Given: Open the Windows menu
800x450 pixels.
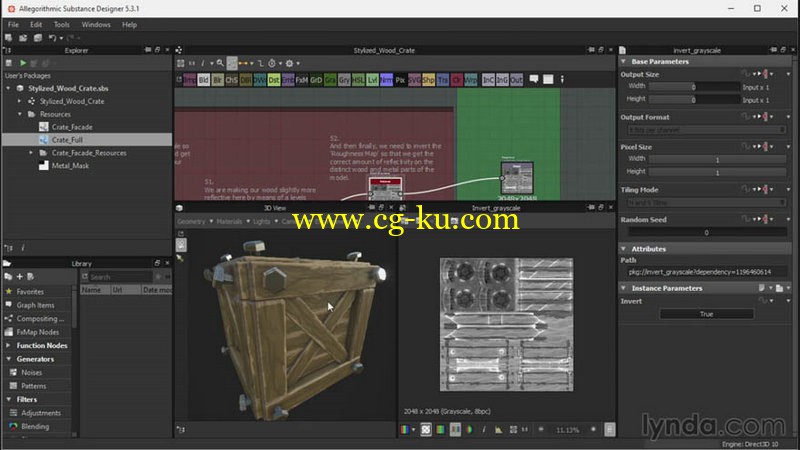Looking at the screenshot, I should point(96,24).
